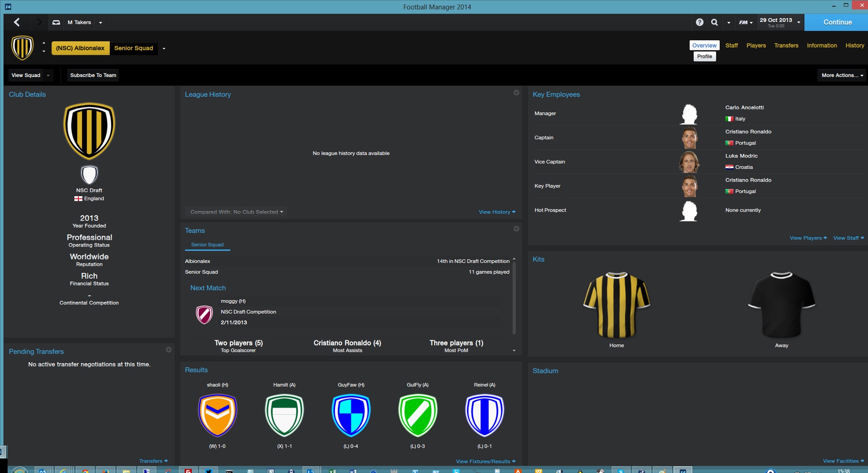Follow the View Players link

(808, 238)
